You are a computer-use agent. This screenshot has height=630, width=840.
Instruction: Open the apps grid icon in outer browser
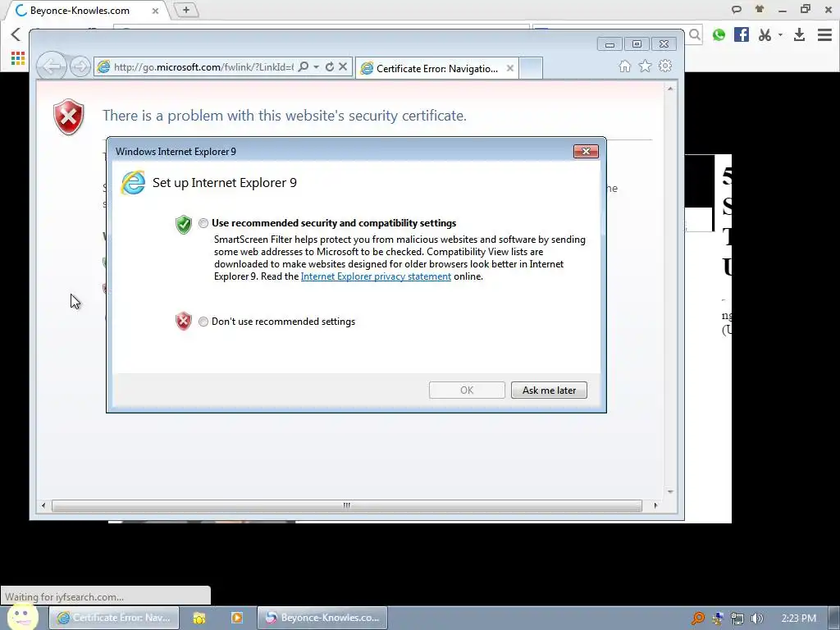(18, 58)
